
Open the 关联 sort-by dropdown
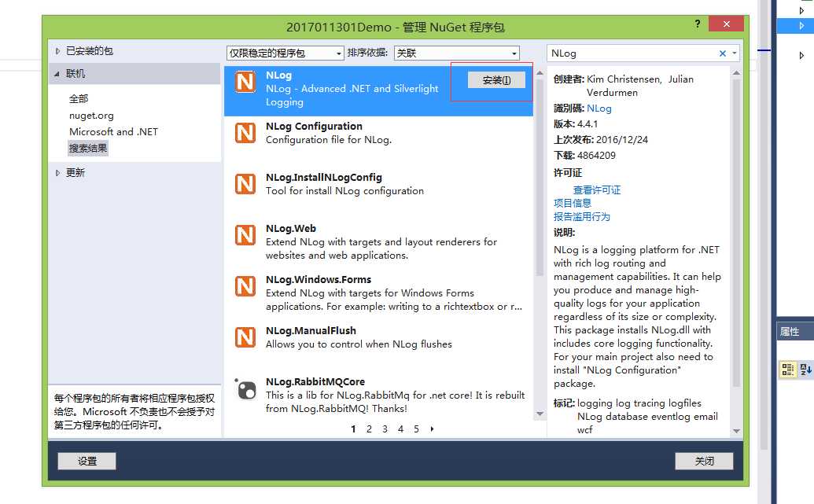tap(456, 53)
